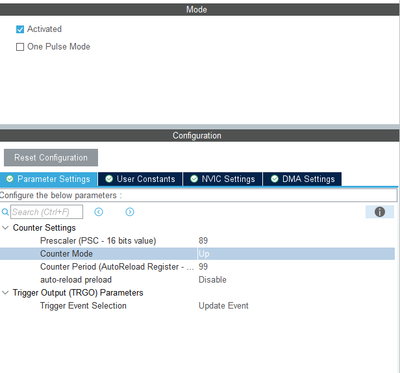Switch to the User Constants tab
Screen dimensions: 400x373
140,179
